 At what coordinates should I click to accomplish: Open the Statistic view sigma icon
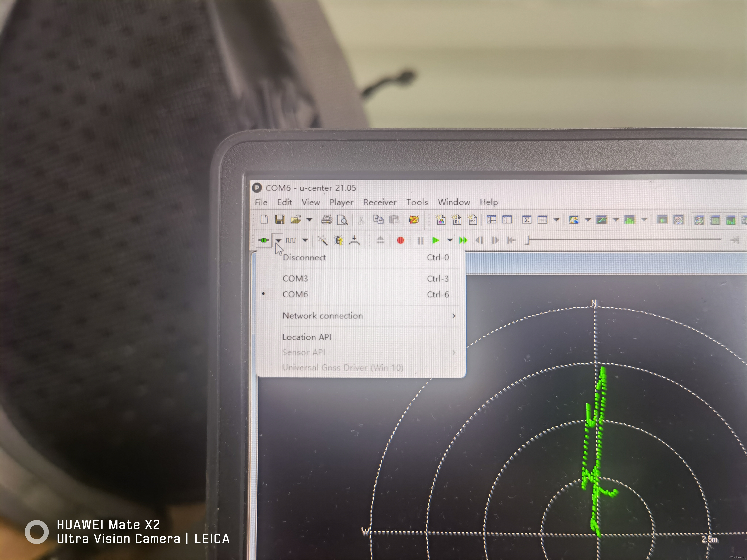coord(527,220)
